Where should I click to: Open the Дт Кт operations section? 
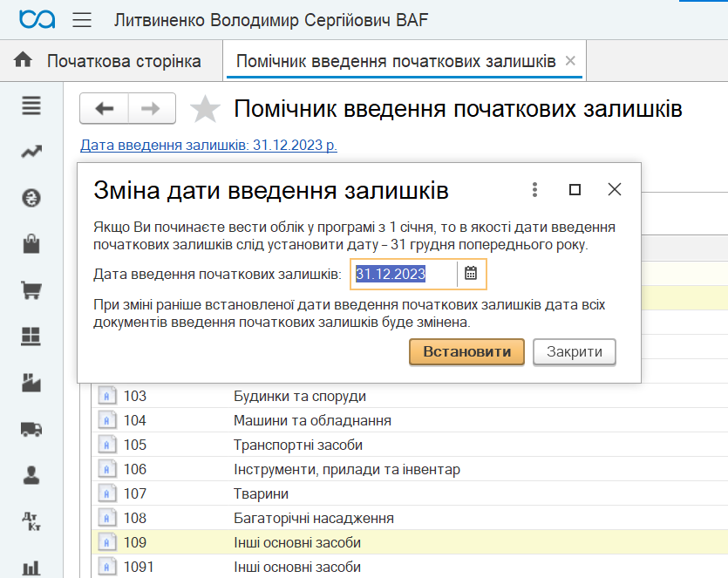pos(31,520)
